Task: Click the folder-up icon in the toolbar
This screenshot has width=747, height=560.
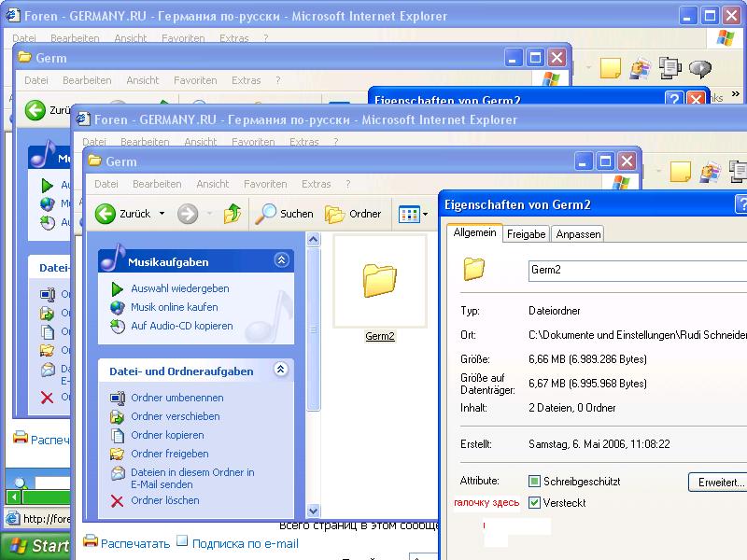Action: pos(233,214)
